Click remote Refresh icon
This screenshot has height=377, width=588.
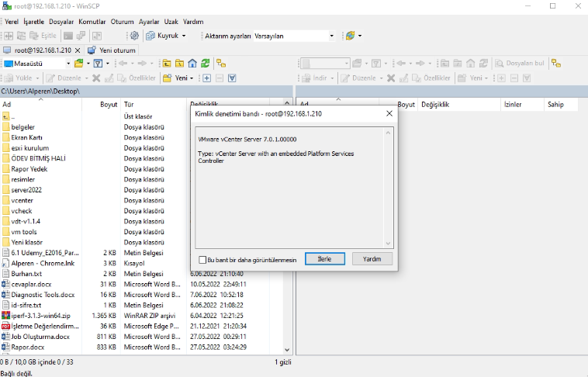[x=483, y=64]
